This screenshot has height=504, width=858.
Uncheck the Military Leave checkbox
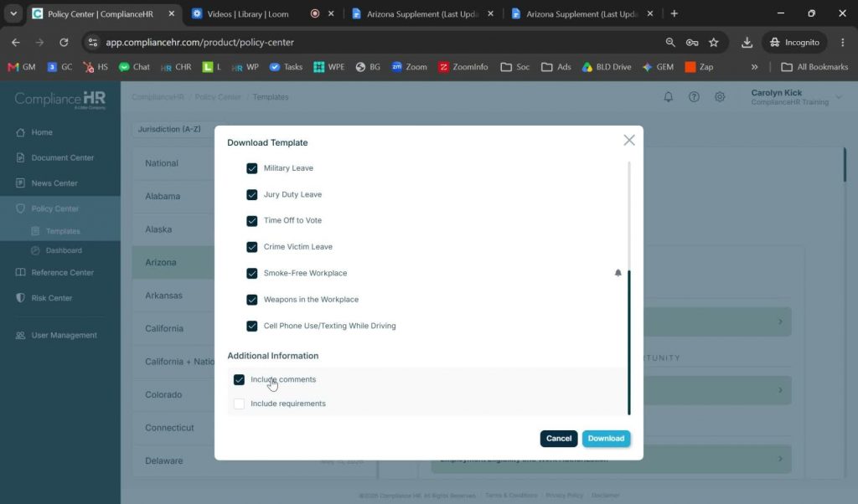(x=251, y=168)
